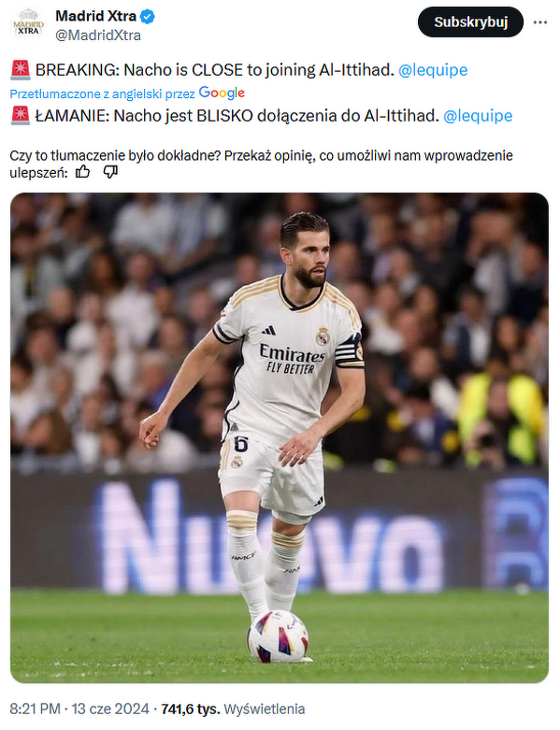Open the Nacho match photo
560x730 pixels.
point(280,438)
